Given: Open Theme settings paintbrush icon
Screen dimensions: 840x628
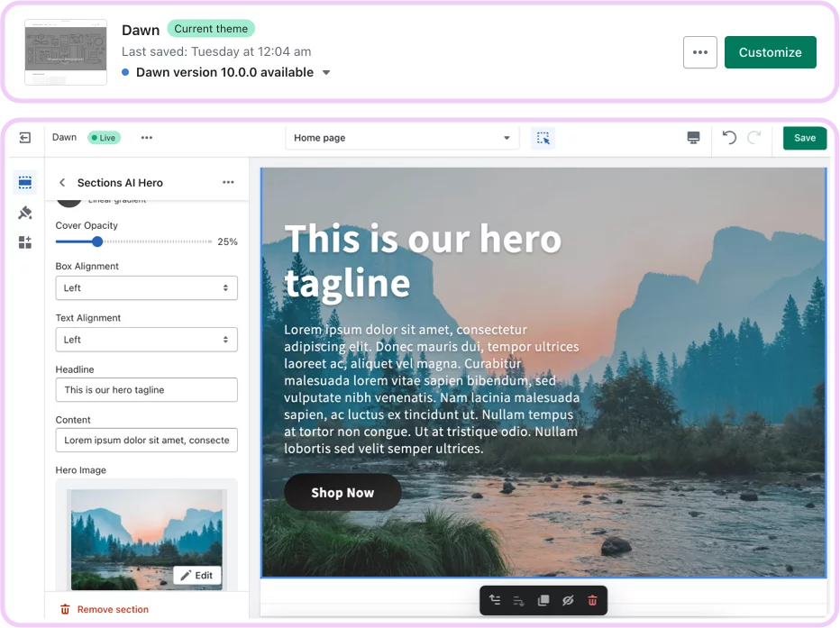Looking at the screenshot, I should tap(25, 213).
